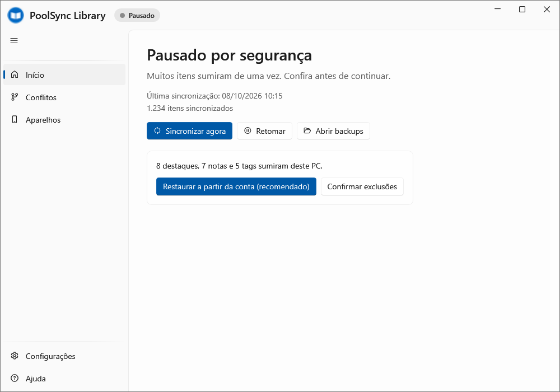The height and width of the screenshot is (392, 560).
Task: Open the Conflitos page
Action: (x=64, y=97)
